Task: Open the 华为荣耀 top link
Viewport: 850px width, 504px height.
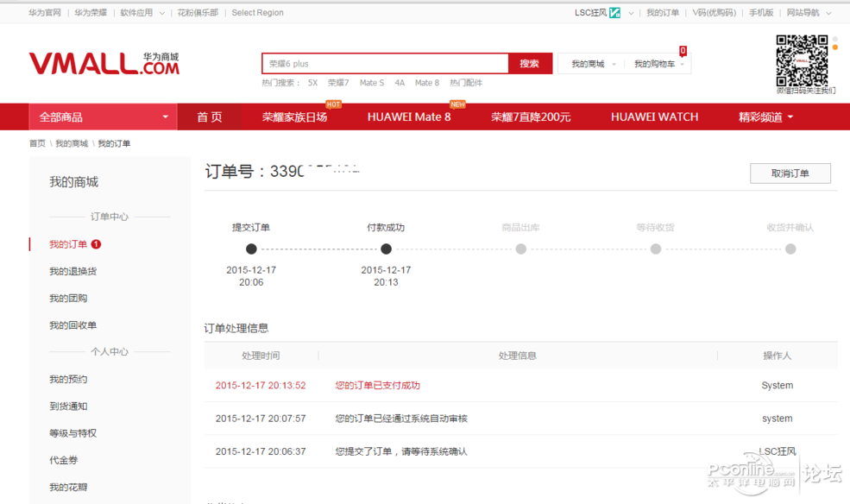Action: pyautogui.click(x=91, y=13)
